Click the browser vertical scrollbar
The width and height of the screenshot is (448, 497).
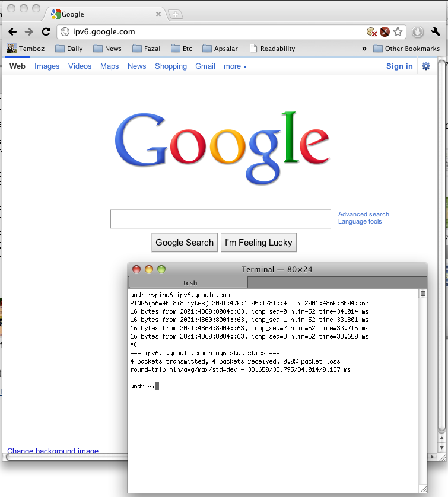(441, 237)
